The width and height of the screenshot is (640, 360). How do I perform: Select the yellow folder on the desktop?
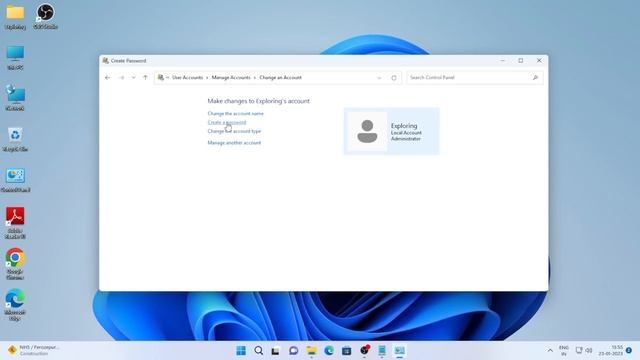[16, 17]
